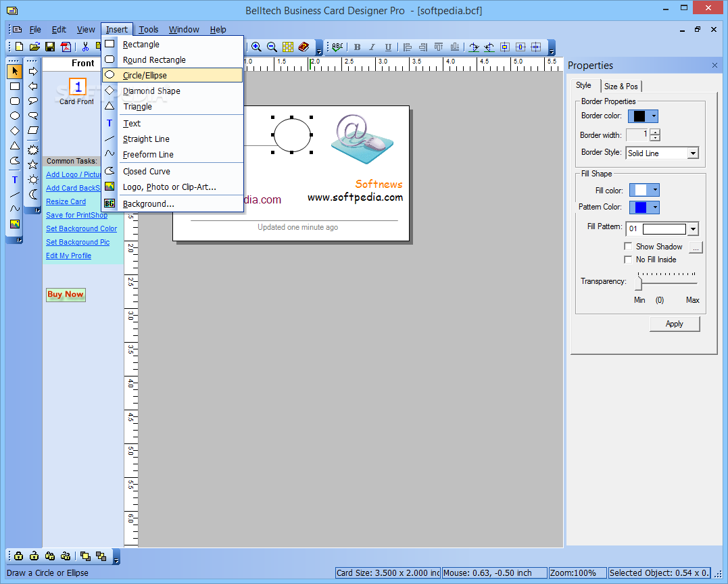The height and width of the screenshot is (584, 728).
Task: Cut selection with the scissors icon
Action: [x=85, y=47]
